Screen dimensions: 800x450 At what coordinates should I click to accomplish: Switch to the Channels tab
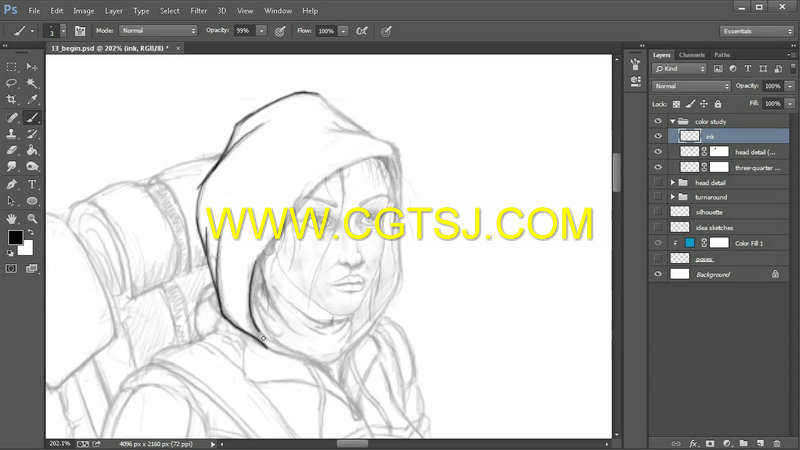691,55
